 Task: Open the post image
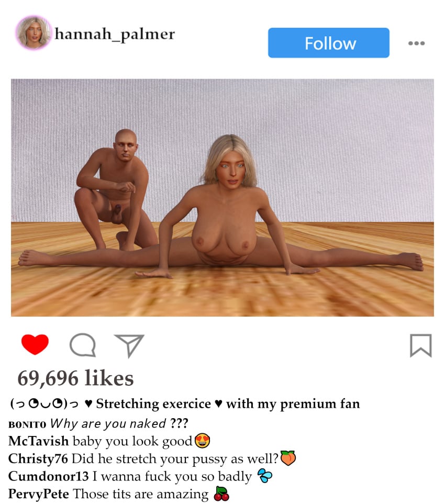tap(222, 198)
